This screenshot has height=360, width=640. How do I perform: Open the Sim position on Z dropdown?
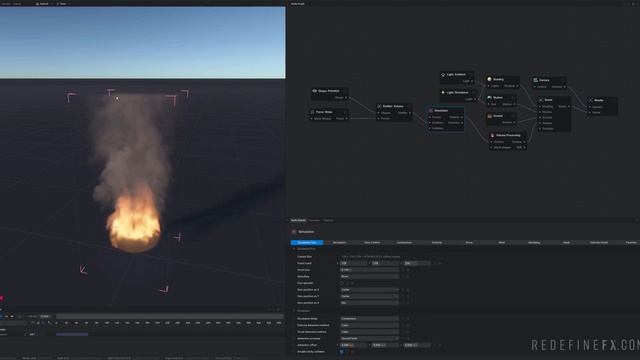coord(370,303)
